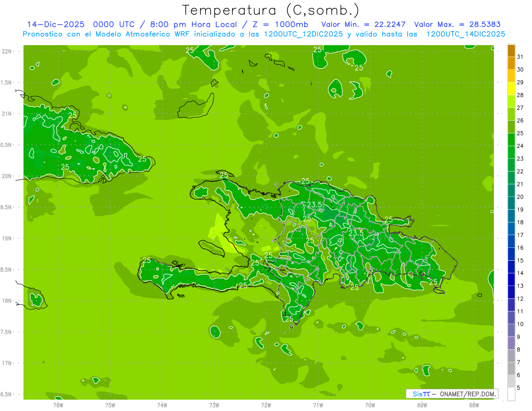Click the "72W" longitude label
532x411 pixels.
pos(266,405)
